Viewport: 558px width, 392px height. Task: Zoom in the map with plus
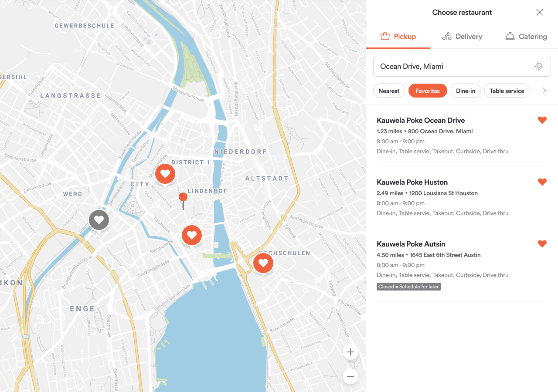pos(350,352)
